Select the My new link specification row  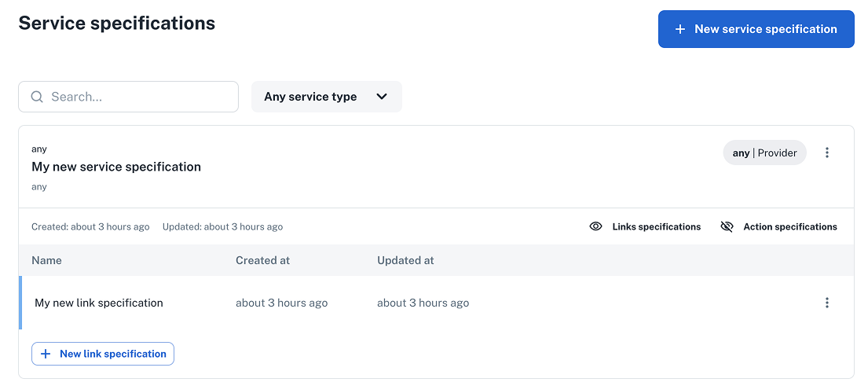tap(99, 303)
